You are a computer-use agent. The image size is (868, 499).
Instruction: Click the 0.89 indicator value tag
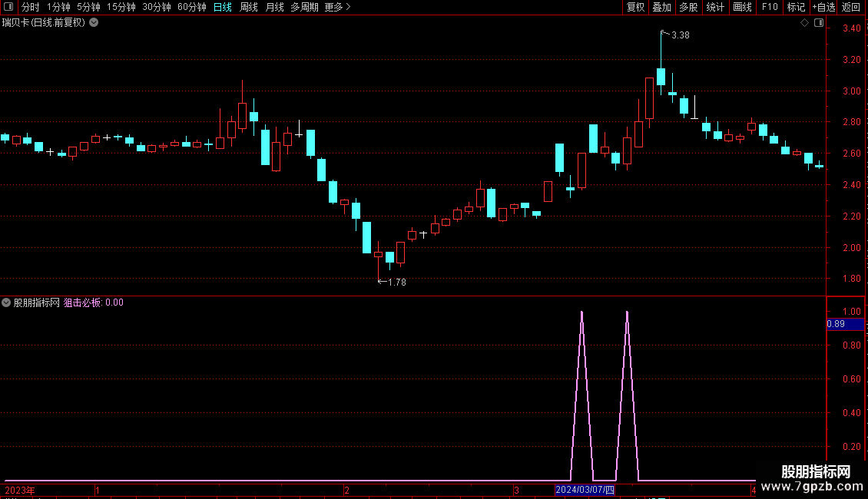pyautogui.click(x=845, y=324)
